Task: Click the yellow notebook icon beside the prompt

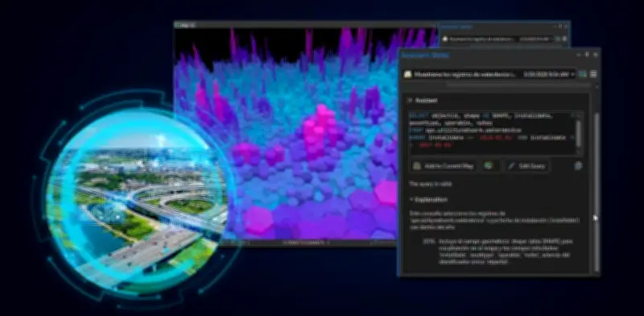Action: click(407, 74)
